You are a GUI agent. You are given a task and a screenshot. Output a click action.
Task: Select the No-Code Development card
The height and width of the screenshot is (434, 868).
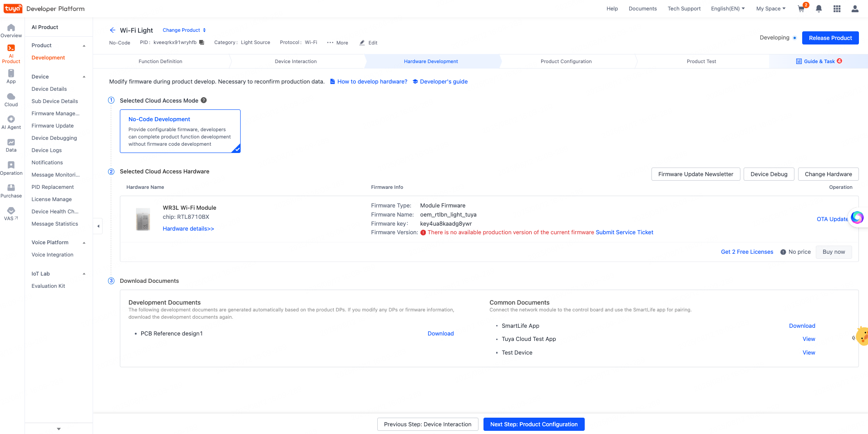pyautogui.click(x=180, y=131)
